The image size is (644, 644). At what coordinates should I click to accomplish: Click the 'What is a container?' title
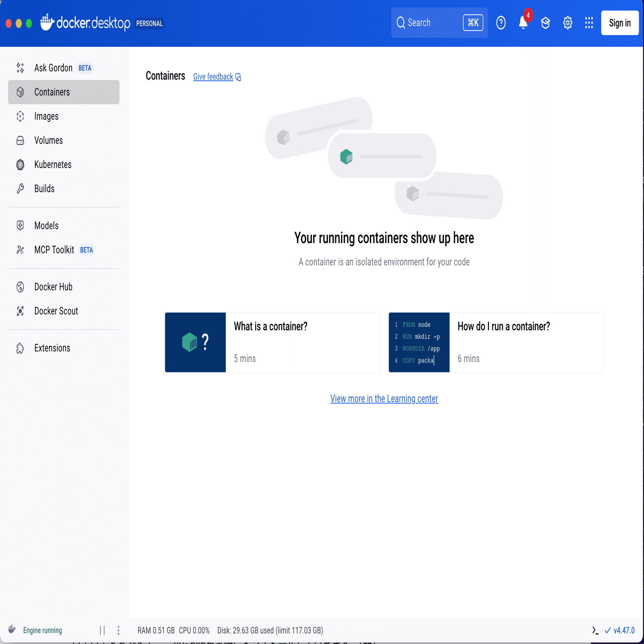(271, 327)
